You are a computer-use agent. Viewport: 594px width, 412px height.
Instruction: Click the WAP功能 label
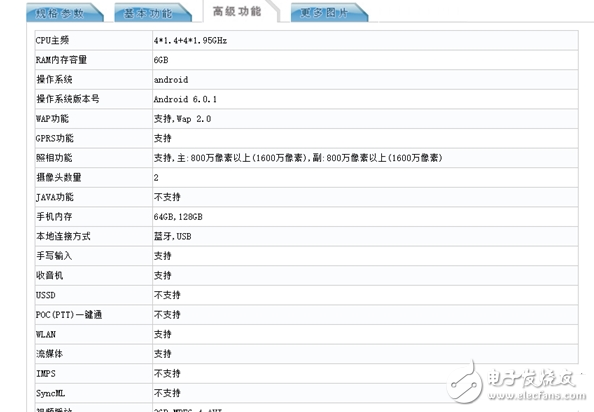[x=52, y=119]
